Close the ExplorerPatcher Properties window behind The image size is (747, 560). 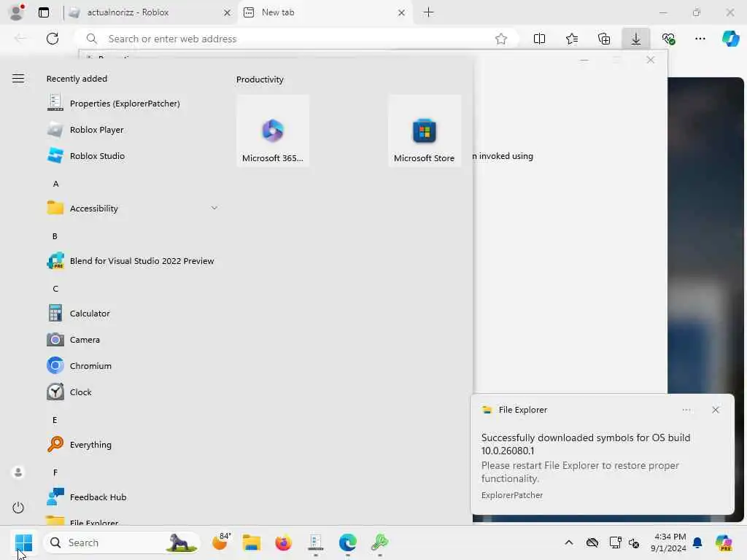point(650,60)
